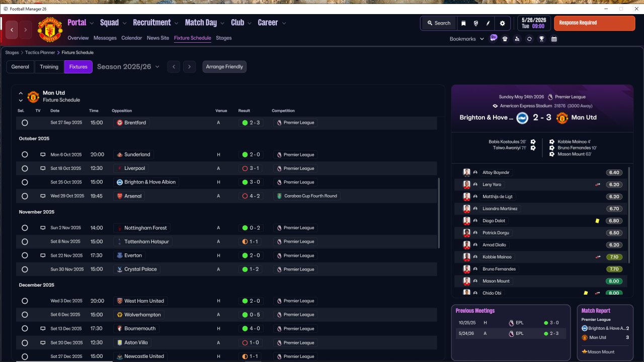Click the circular arrows transfers icon
The image size is (644, 362).
[529, 39]
